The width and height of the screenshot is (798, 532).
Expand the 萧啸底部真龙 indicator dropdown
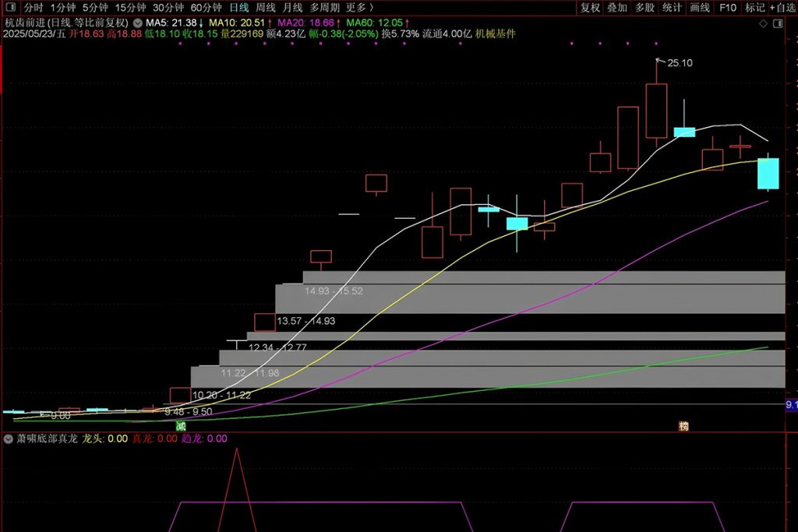point(9,439)
